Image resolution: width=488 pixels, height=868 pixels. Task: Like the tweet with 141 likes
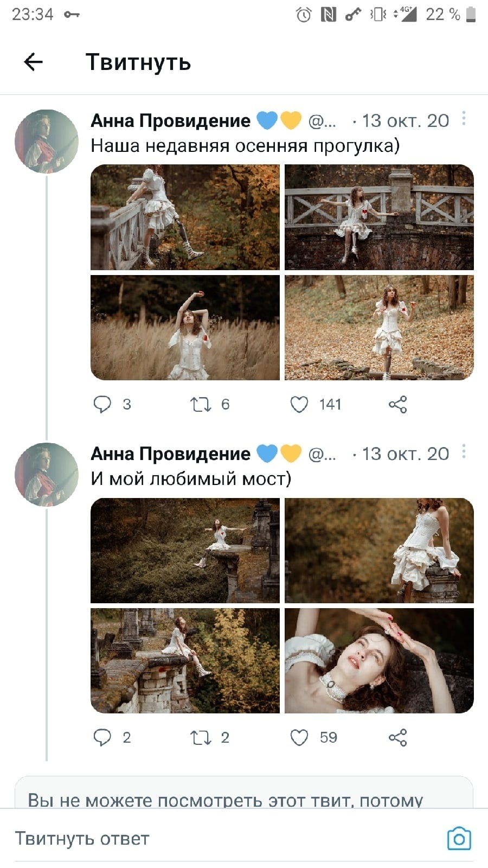point(299,404)
